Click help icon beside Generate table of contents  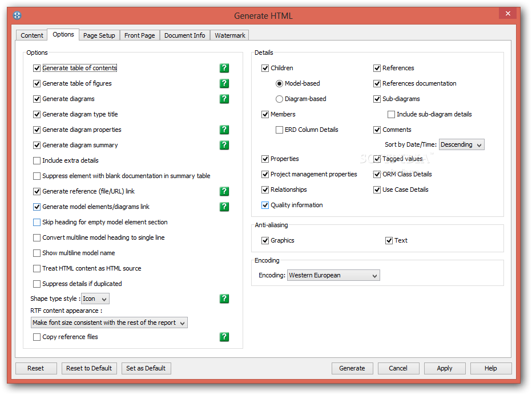pyautogui.click(x=224, y=68)
